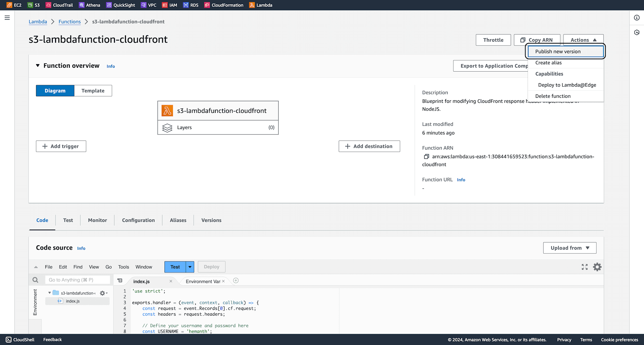
Task: Click the Go to Anything search field
Action: coord(78,280)
